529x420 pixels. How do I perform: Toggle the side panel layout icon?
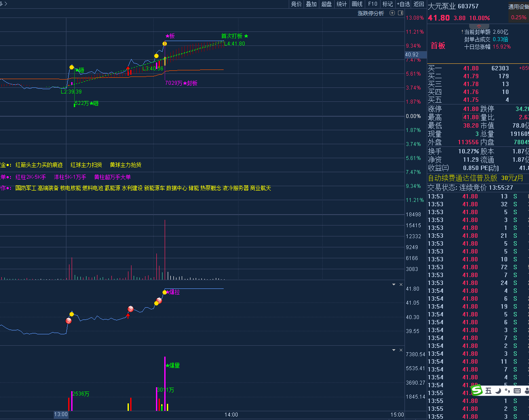[x=400, y=13]
